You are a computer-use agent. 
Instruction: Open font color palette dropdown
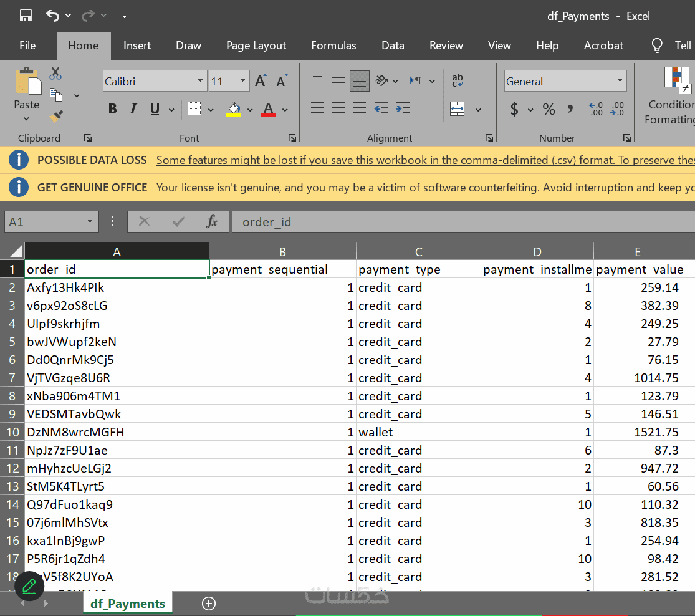pyautogui.click(x=285, y=110)
